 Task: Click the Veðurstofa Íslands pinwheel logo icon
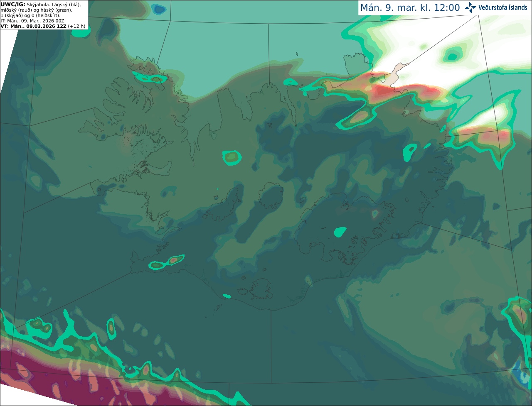[x=470, y=7]
